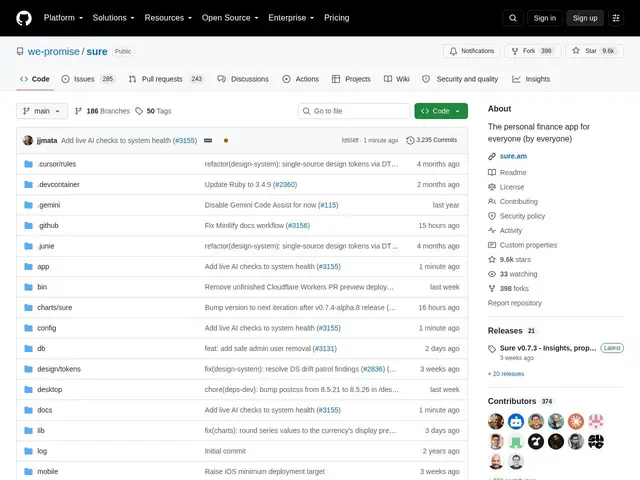The image size is (640, 480).
Task: Switch to the Projects tab
Action: (351, 79)
